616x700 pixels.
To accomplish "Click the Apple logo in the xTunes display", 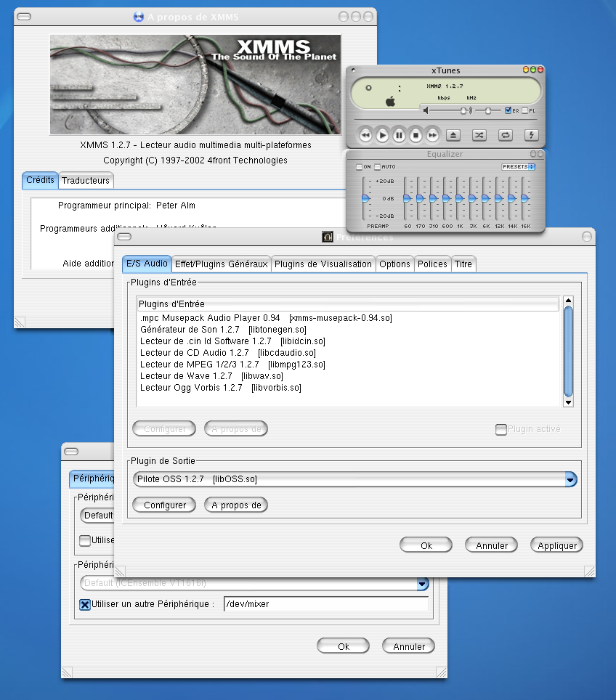I will (x=390, y=102).
